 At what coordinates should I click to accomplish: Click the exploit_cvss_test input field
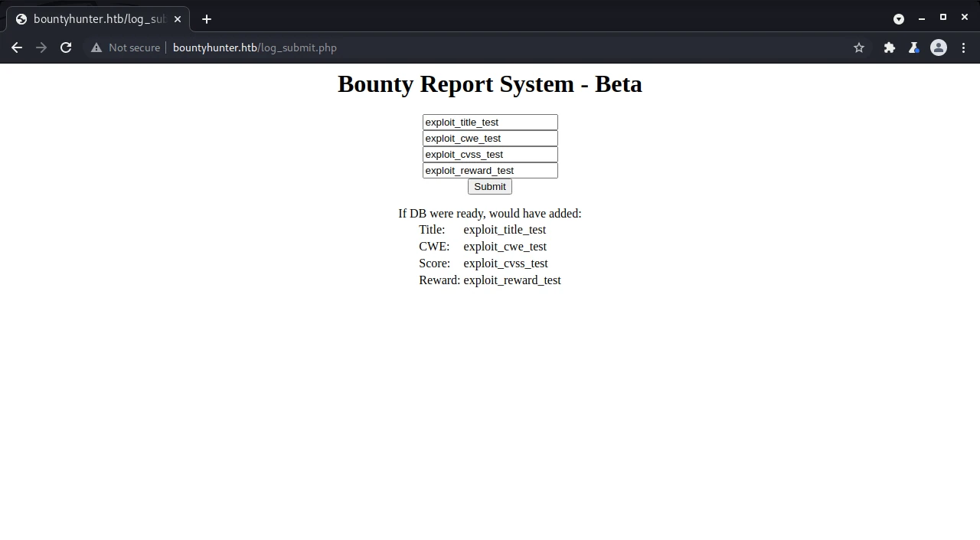490,155
